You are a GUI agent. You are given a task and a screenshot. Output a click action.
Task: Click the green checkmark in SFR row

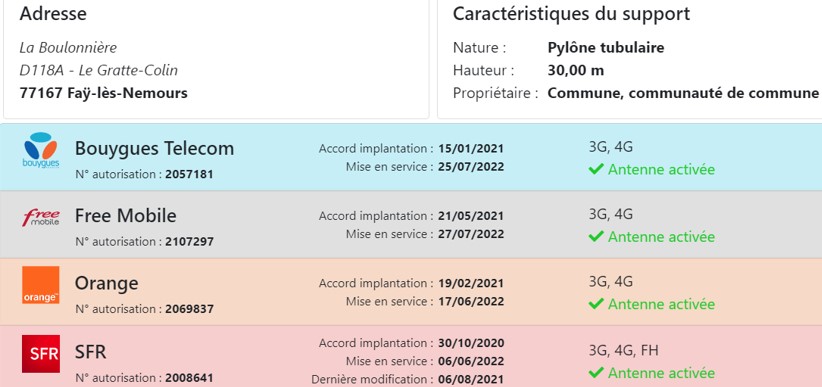tap(596, 373)
